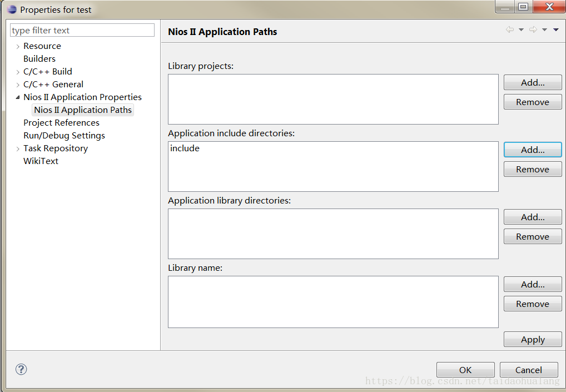Add an application include directory
This screenshot has height=392, width=566.
[x=533, y=150]
